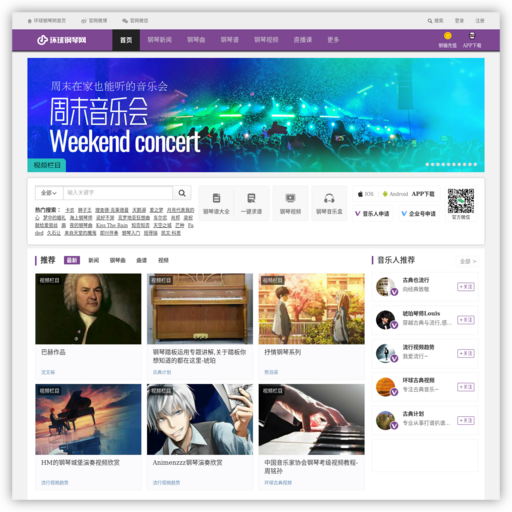Open 一键求谱 request icon
512x512 pixels.
pos(251,198)
